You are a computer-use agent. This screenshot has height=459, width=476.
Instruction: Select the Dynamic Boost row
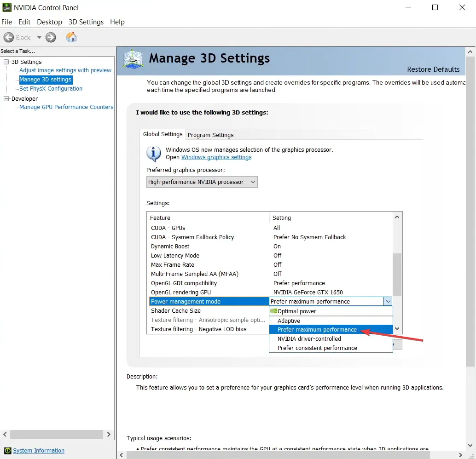click(x=271, y=247)
